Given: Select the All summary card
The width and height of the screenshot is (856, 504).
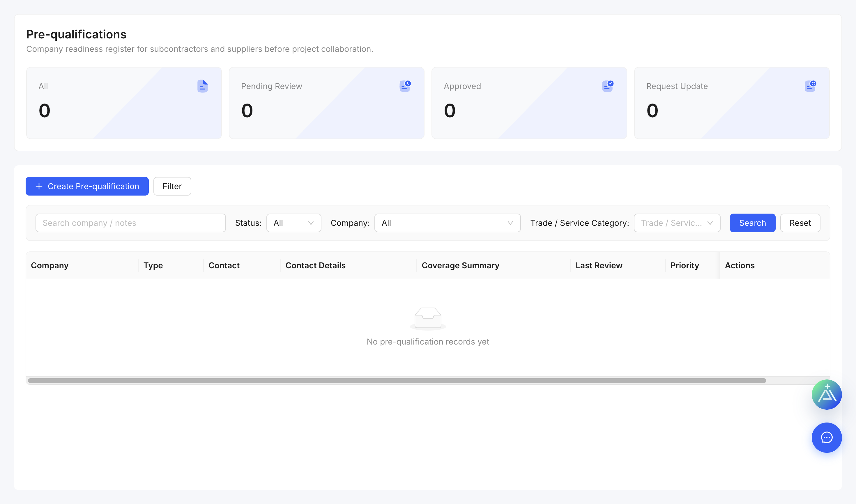Looking at the screenshot, I should tap(124, 103).
